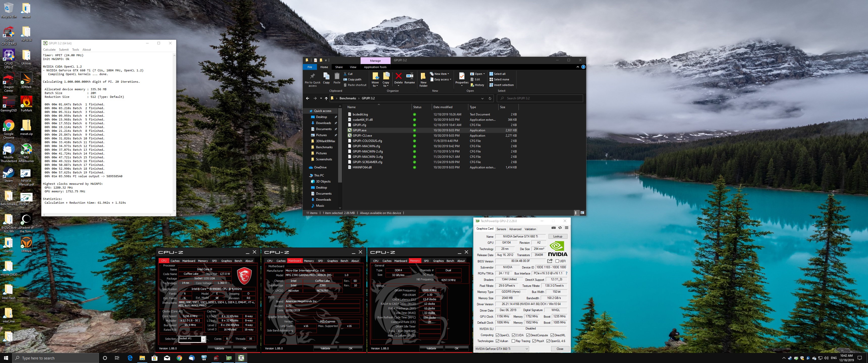Click the taskbar Type here to search box

(55, 358)
